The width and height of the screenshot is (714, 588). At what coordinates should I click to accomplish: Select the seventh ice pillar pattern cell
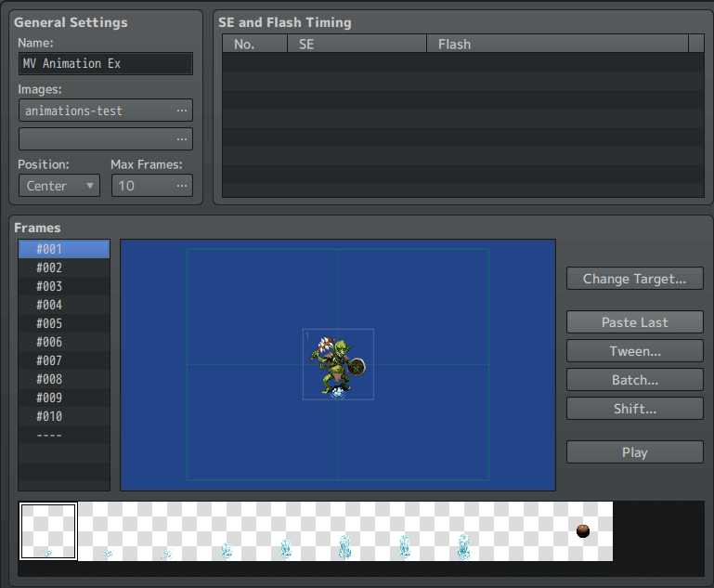405,531
